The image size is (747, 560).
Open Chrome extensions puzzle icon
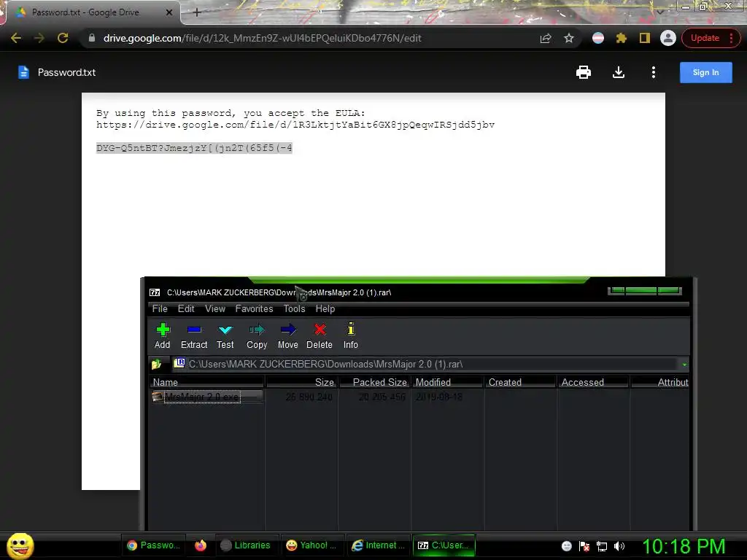pos(622,38)
